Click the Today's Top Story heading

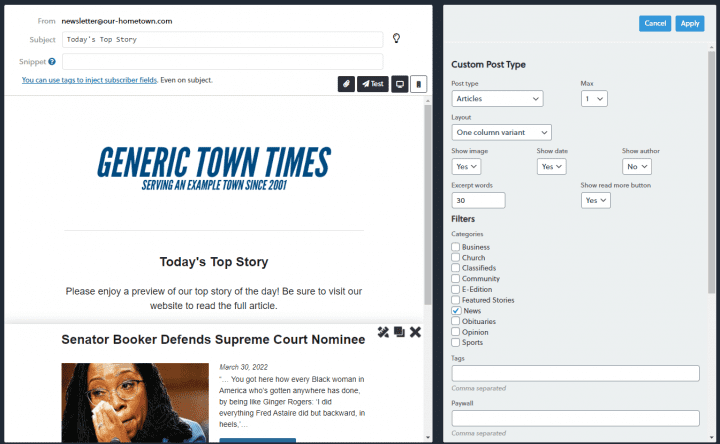point(214,262)
